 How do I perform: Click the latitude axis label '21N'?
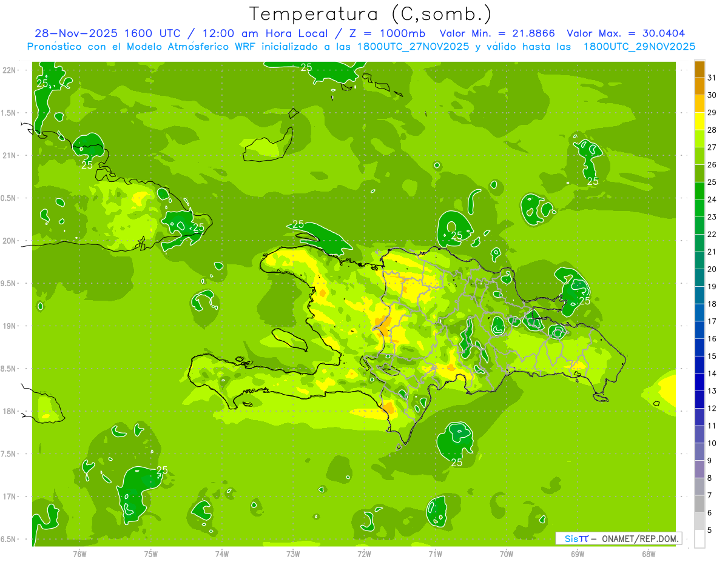[x=10, y=155]
